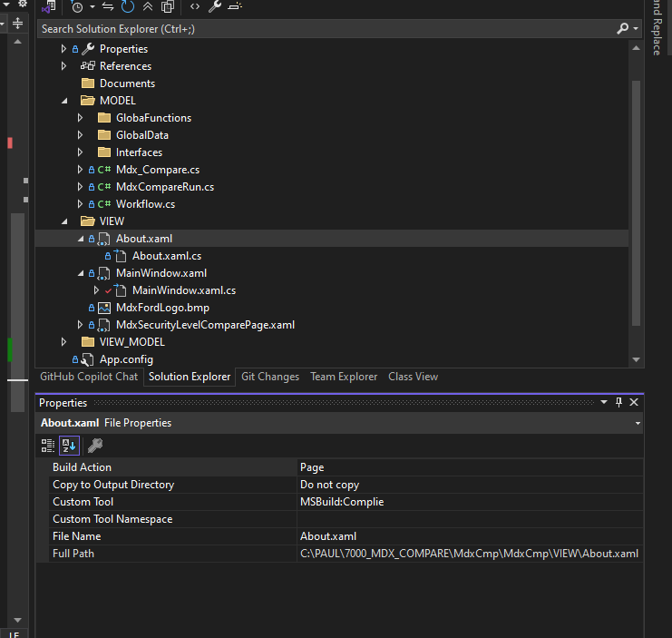Click Copy to Output Directory value
This screenshot has width=672, height=638.
(x=470, y=485)
